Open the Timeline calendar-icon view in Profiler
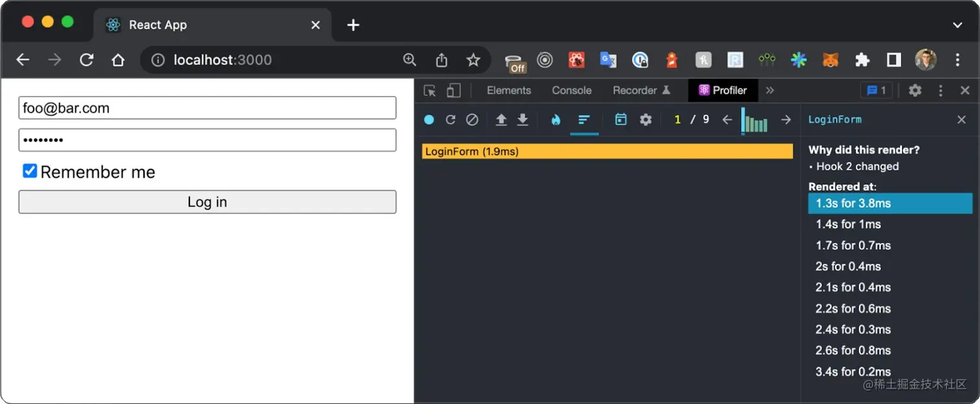The height and width of the screenshot is (404, 980). click(x=621, y=119)
